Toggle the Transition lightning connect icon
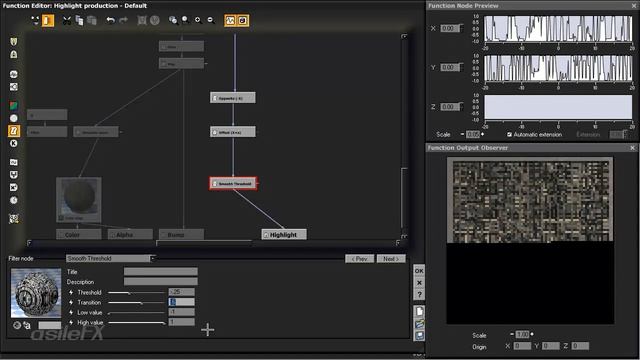Viewport: 640px width, 360px height. coord(71,302)
